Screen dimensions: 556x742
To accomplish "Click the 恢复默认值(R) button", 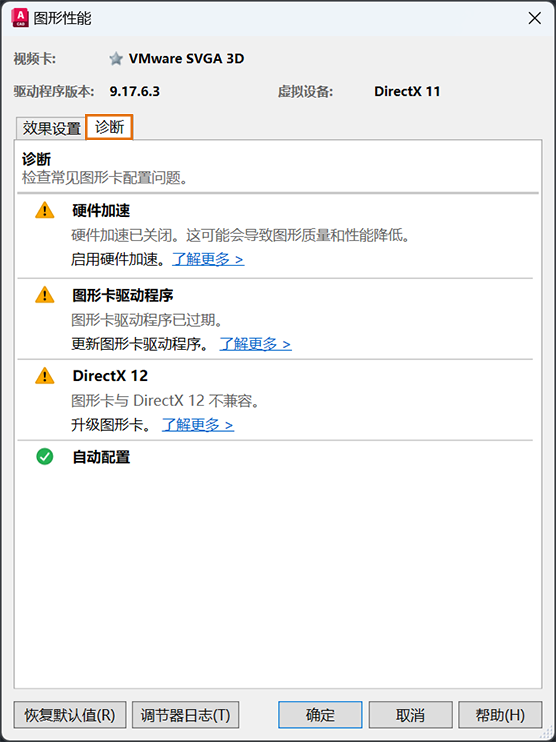I will click(70, 715).
